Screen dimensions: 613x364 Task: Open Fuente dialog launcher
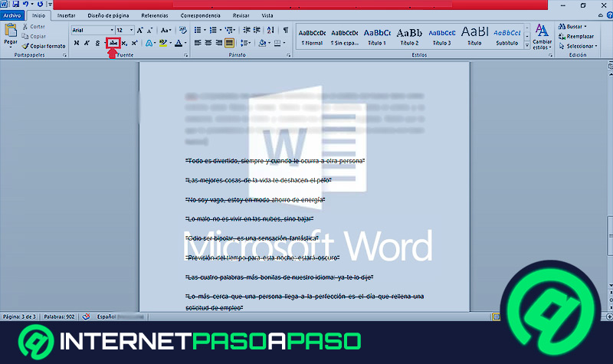[x=186, y=55]
